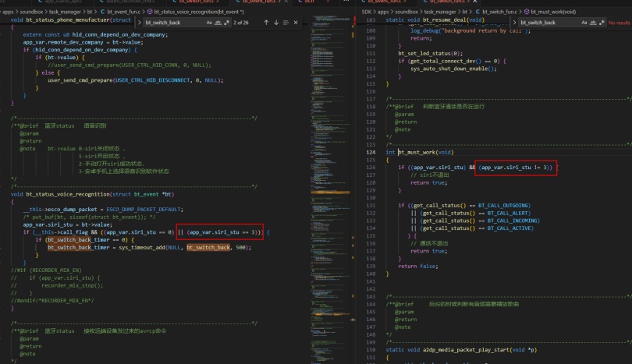The width and height of the screenshot is (632, 364).
Task: Click bt_status_voice_recognition function definition name
Action: pos(68,194)
